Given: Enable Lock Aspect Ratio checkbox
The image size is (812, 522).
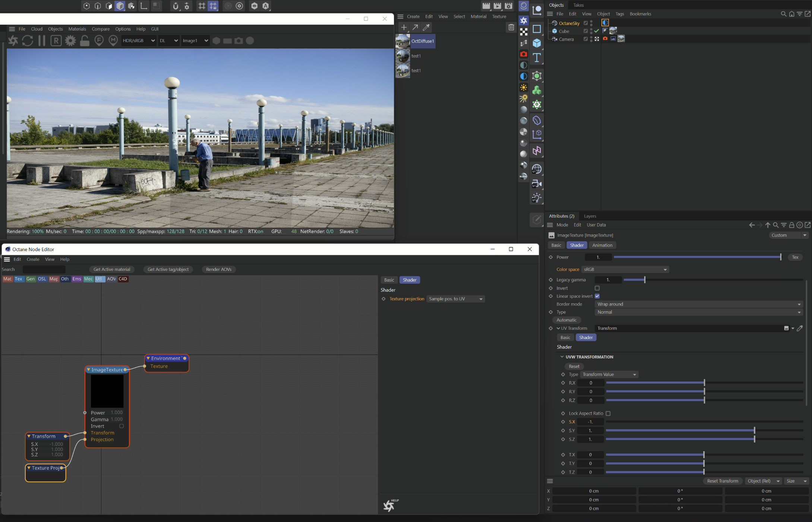Looking at the screenshot, I should pyautogui.click(x=608, y=413).
